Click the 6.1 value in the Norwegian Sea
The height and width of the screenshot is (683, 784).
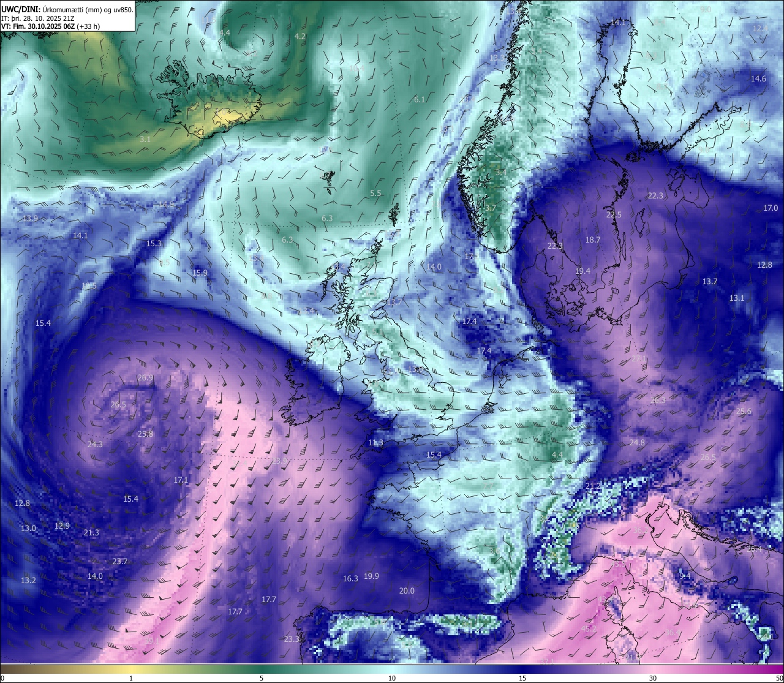420,99
